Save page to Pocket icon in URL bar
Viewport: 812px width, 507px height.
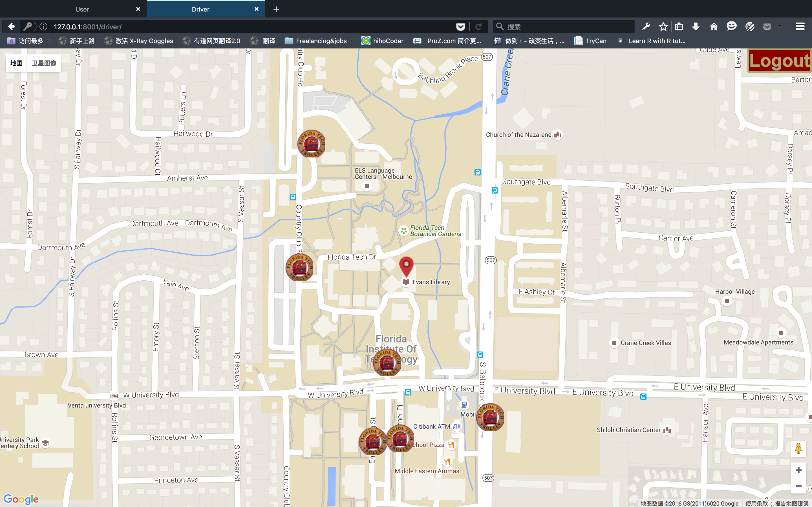pos(461,26)
